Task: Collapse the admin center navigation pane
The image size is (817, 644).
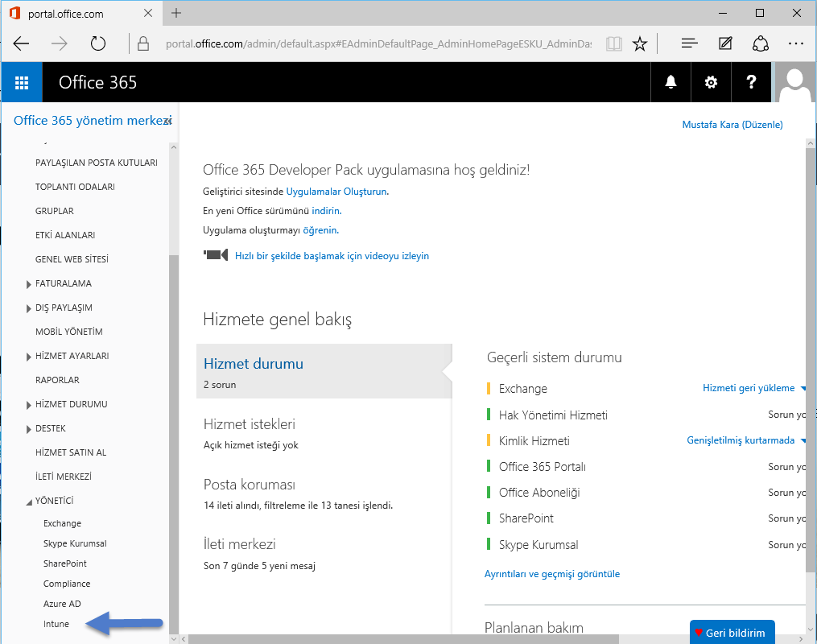Action: pyautogui.click(x=167, y=121)
